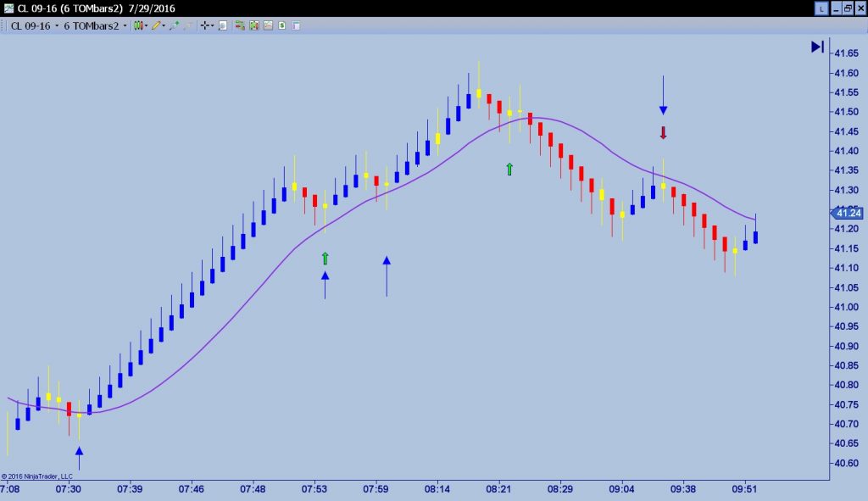Open the CL 09-16 instrument selector
This screenshot has width=868, height=501.
click(34, 25)
